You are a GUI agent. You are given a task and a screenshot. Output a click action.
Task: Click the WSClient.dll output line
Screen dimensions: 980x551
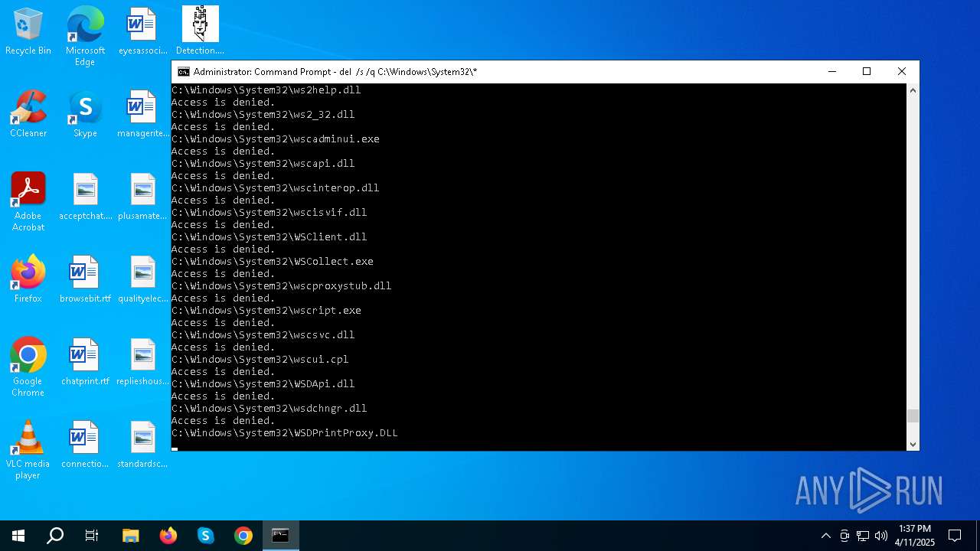[269, 237]
